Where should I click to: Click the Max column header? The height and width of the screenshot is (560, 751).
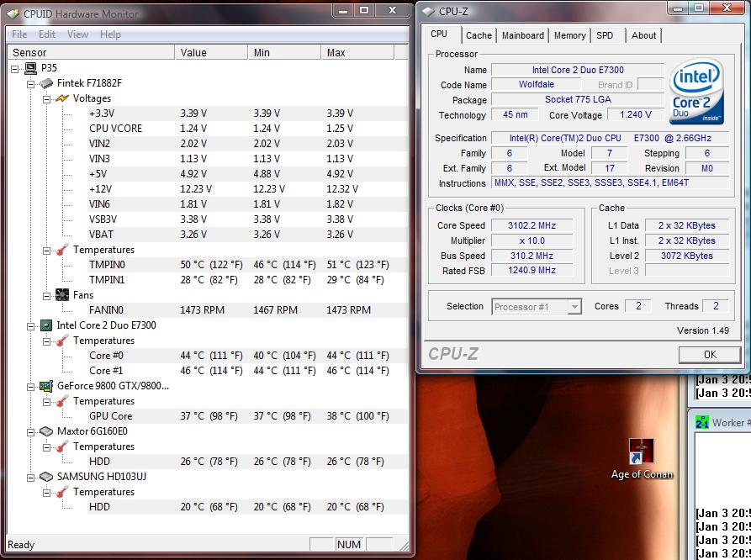(x=357, y=52)
